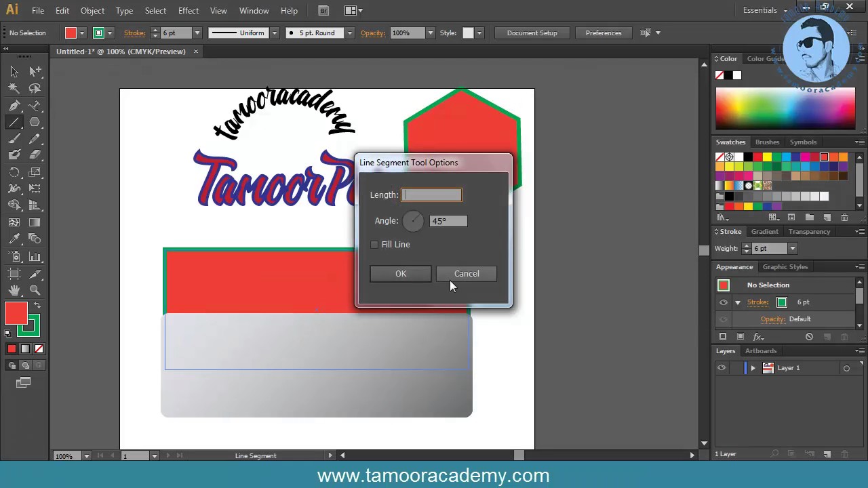Open stroke weight dropdown in control bar
The width and height of the screenshot is (868, 488).
[x=197, y=33]
